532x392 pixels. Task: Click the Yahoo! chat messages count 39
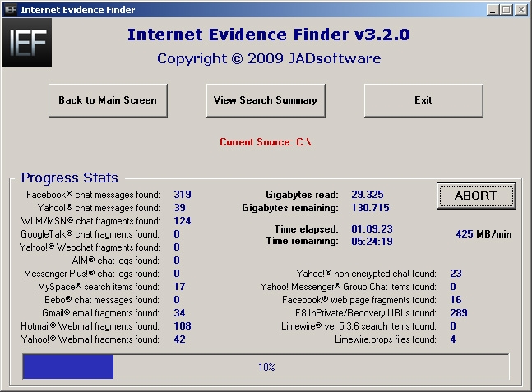point(179,208)
